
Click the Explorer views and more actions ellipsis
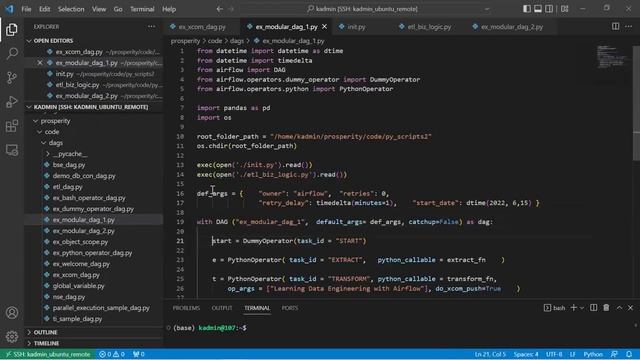pos(151,27)
